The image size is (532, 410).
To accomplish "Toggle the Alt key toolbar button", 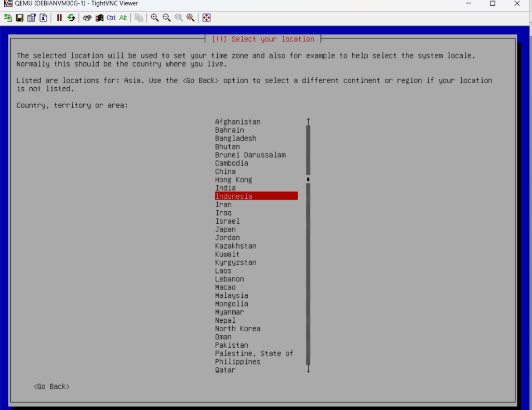I will coord(123,18).
